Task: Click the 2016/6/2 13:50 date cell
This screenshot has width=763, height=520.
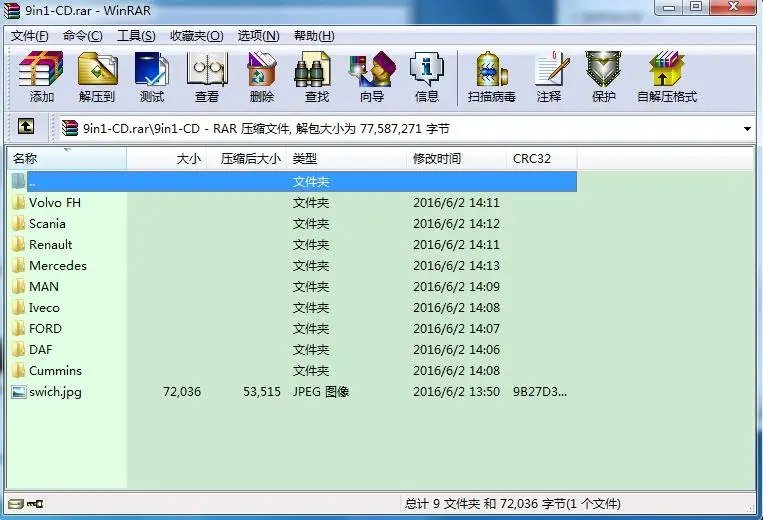Action: pos(456,392)
